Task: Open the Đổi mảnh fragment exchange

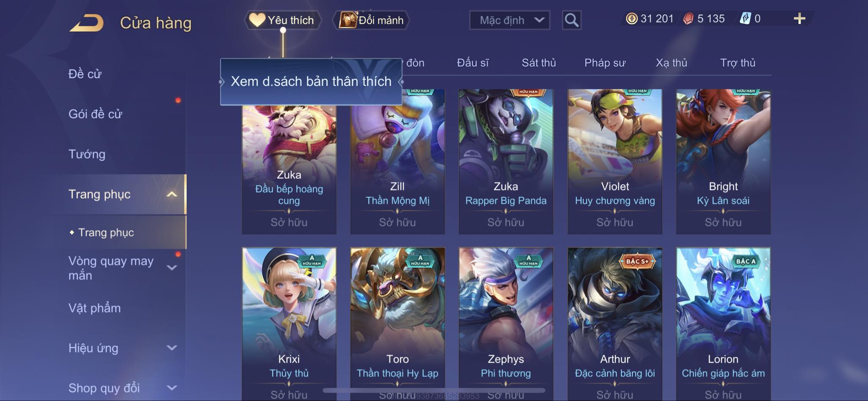Action: pos(372,20)
